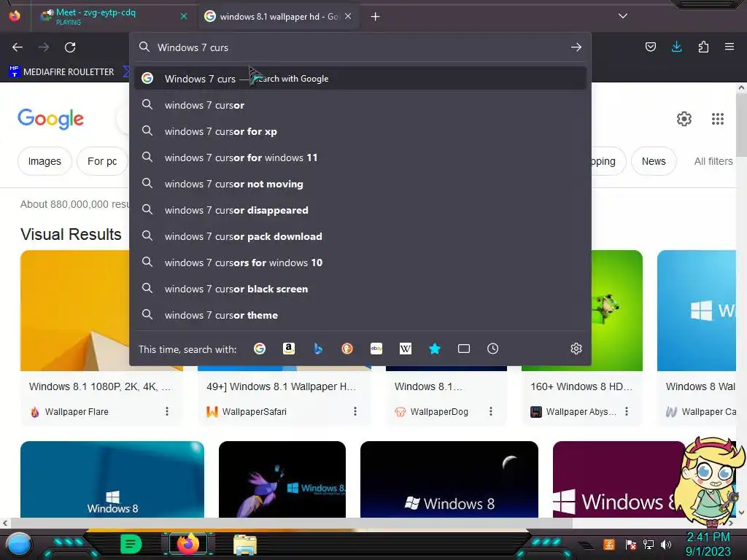Image resolution: width=747 pixels, height=560 pixels.
Task: Search this time with eBay
Action: click(x=376, y=349)
